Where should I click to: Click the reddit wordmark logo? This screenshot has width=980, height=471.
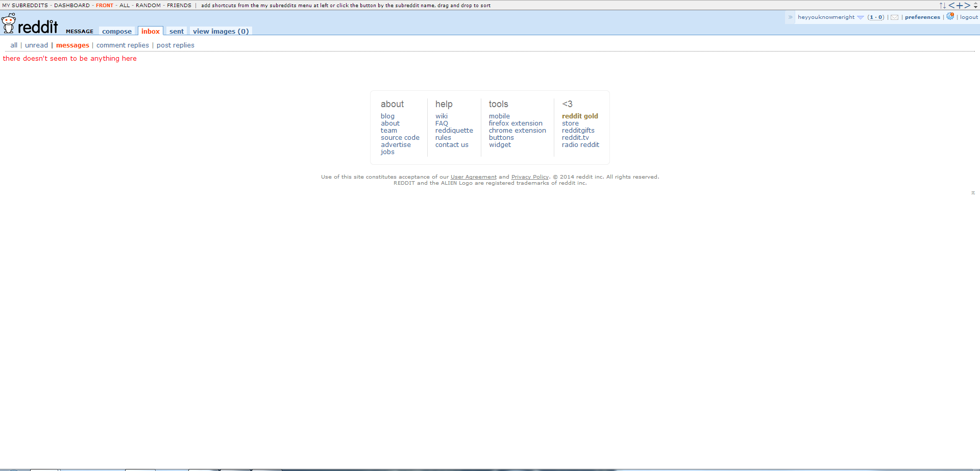[x=38, y=26]
